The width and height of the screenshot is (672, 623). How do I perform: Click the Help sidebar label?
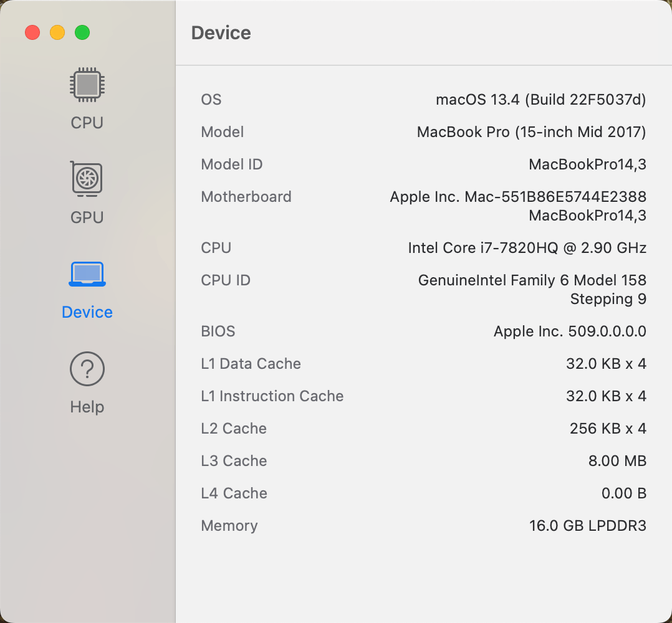pyautogui.click(x=87, y=407)
